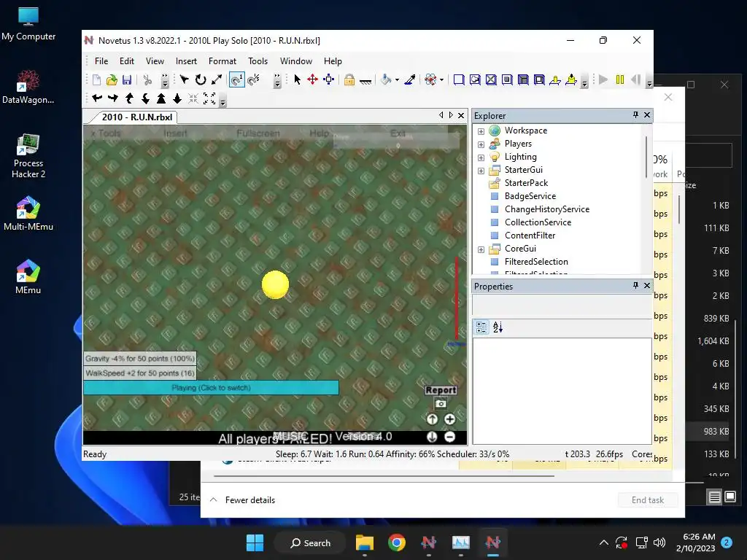This screenshot has width=747, height=560.
Task: Open the Insert menu in menu bar
Action: tap(186, 61)
